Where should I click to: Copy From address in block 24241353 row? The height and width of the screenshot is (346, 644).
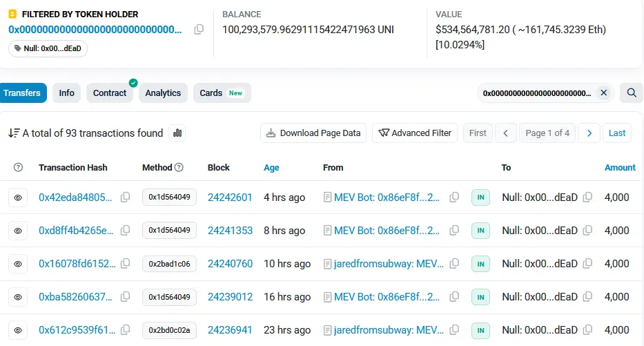click(454, 231)
